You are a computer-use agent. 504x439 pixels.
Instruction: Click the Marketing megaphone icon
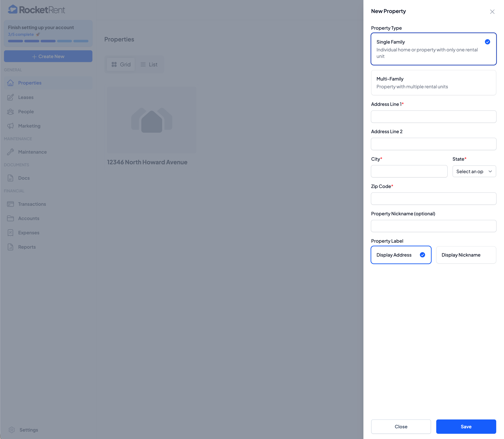(x=10, y=126)
